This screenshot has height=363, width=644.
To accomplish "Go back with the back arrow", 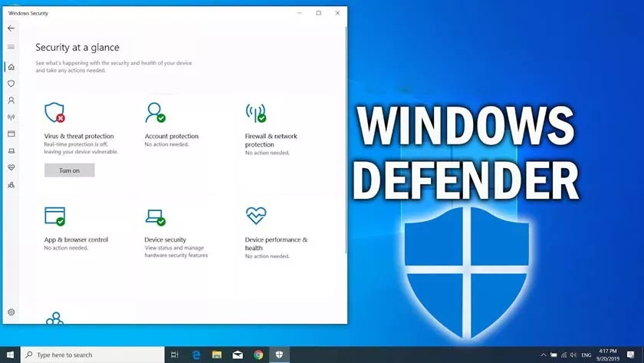I will (11, 28).
